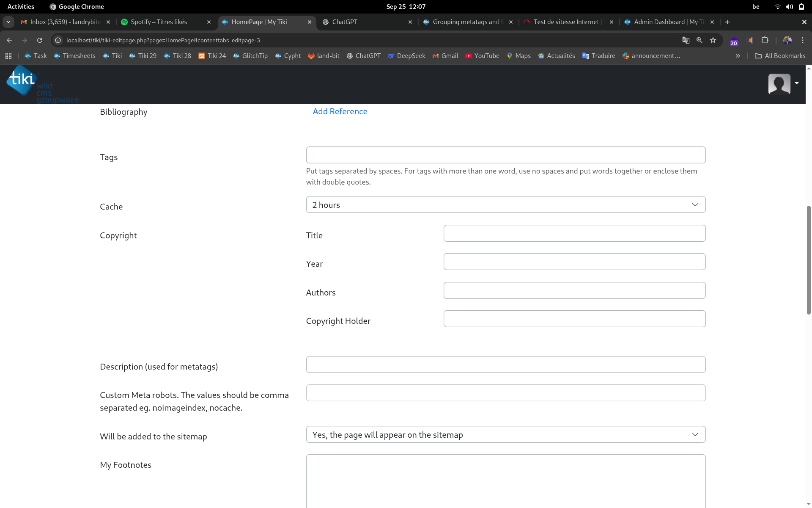Open the Extensions puzzle icon
The width and height of the screenshot is (812, 508).
click(x=765, y=40)
